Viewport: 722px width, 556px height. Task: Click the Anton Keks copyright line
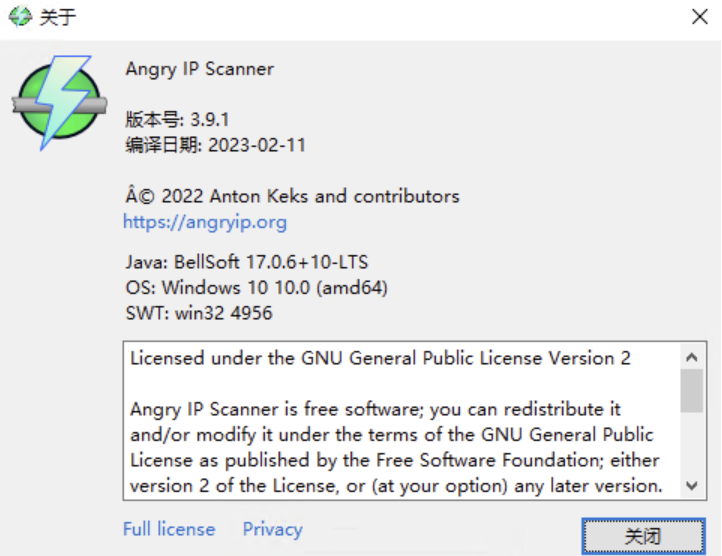click(291, 196)
